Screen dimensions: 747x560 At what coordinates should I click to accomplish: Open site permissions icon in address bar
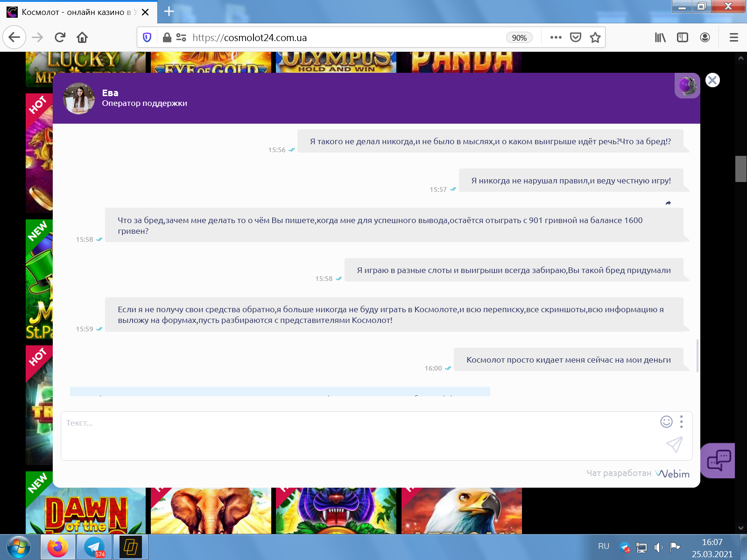coord(181,37)
